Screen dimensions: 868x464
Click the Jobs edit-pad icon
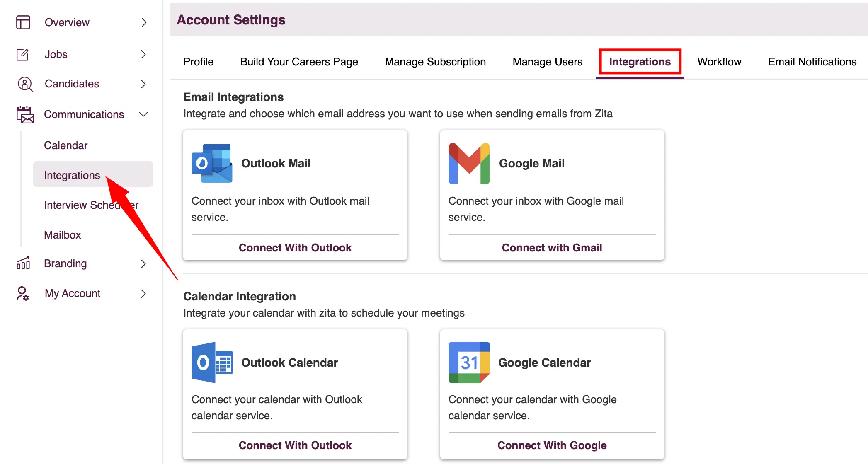pos(23,54)
